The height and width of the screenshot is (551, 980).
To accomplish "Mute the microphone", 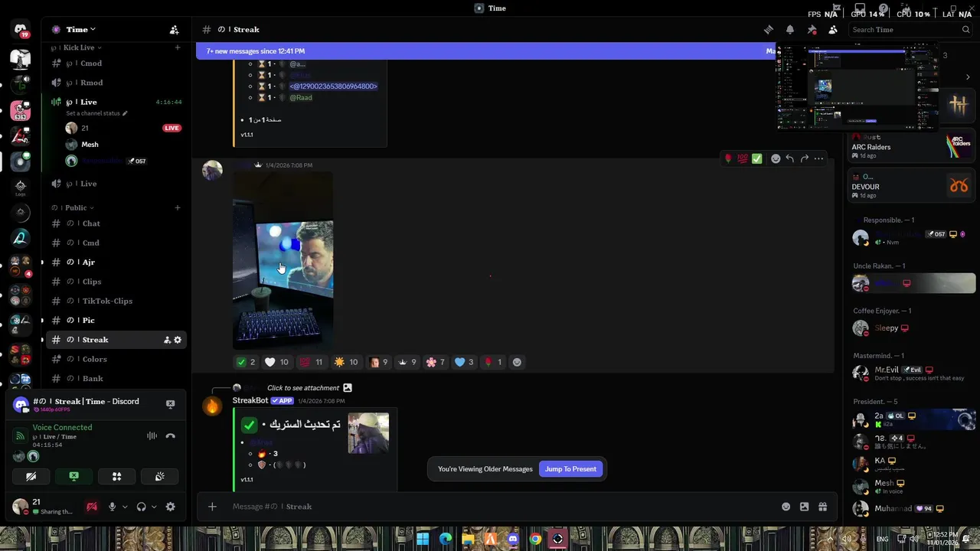I will tap(113, 507).
